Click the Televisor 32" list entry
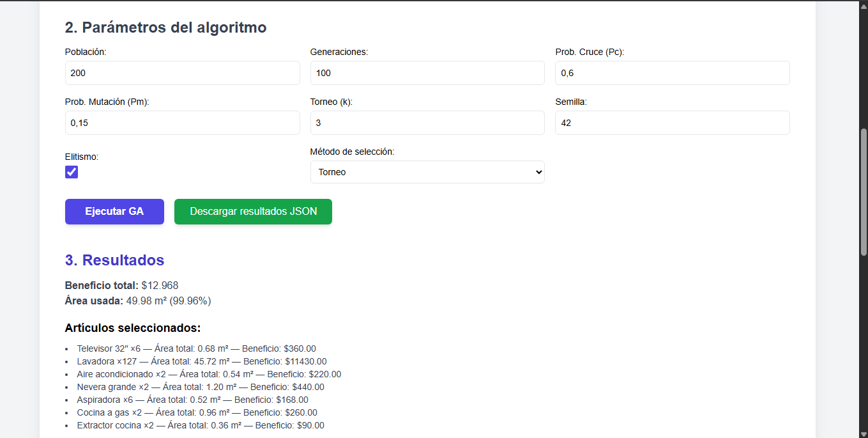Screen dimensions: 868x438 (x=194, y=348)
